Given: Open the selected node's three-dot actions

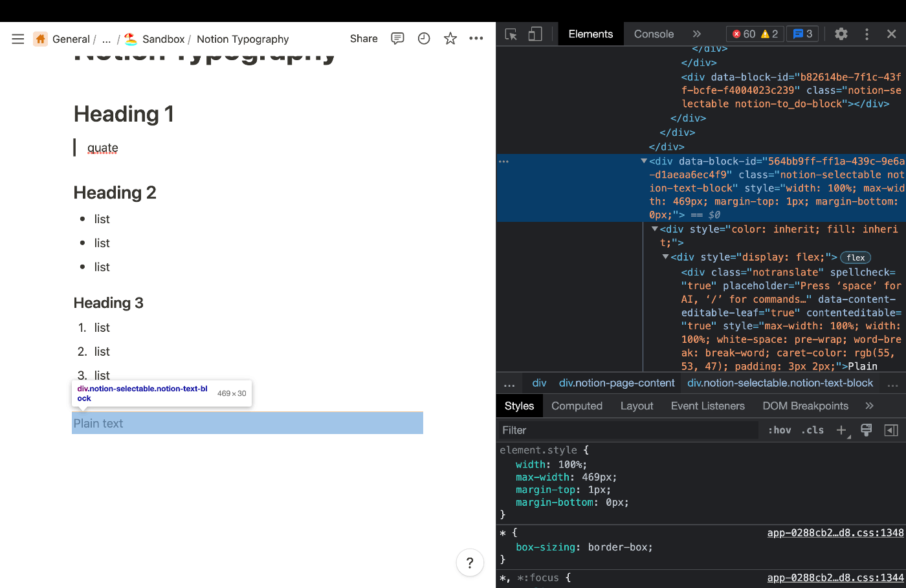Looking at the screenshot, I should click(x=504, y=161).
